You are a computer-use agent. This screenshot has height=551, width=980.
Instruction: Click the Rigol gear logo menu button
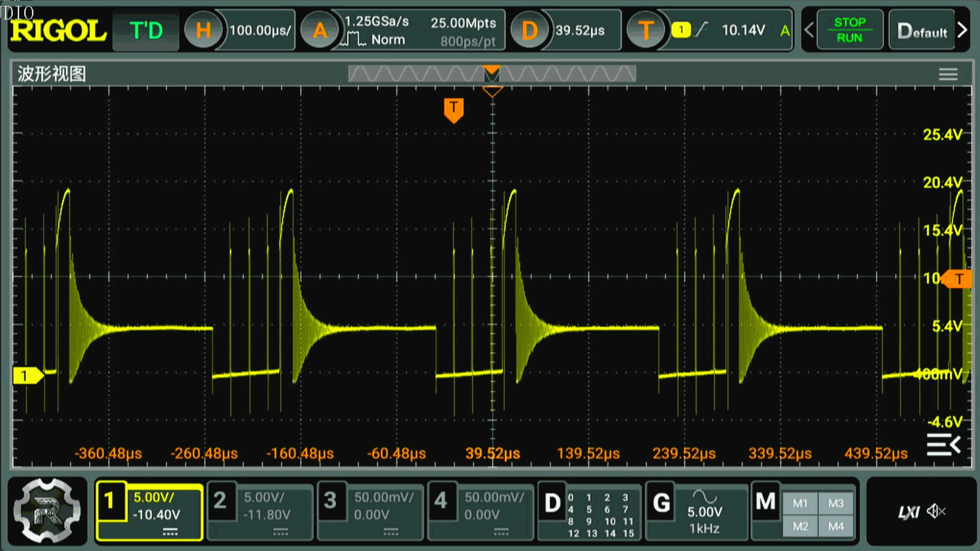[x=47, y=510]
